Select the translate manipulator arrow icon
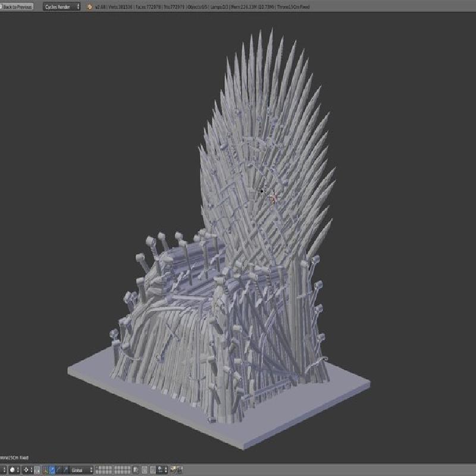 (52, 470)
